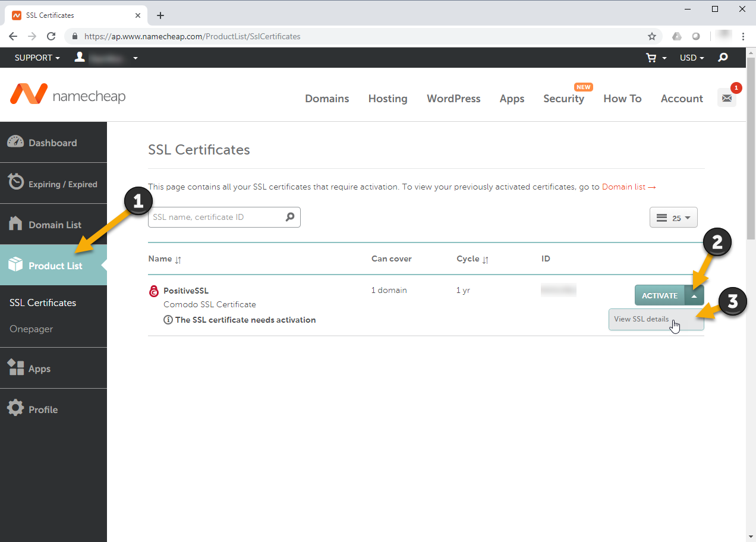This screenshot has width=756, height=542.
Task: Click the '1 yr' cycle cell
Action: [x=463, y=290]
